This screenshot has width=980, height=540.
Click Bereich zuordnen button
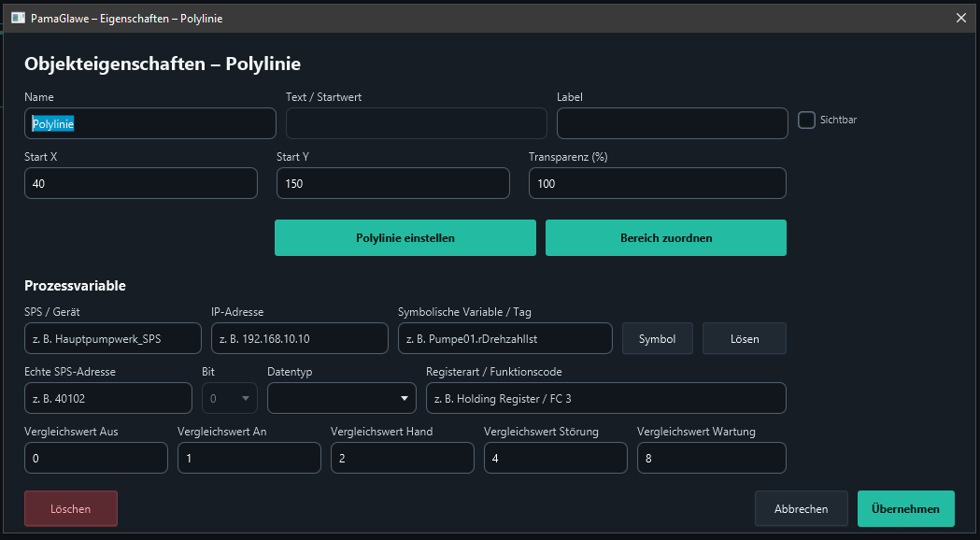[x=665, y=237]
